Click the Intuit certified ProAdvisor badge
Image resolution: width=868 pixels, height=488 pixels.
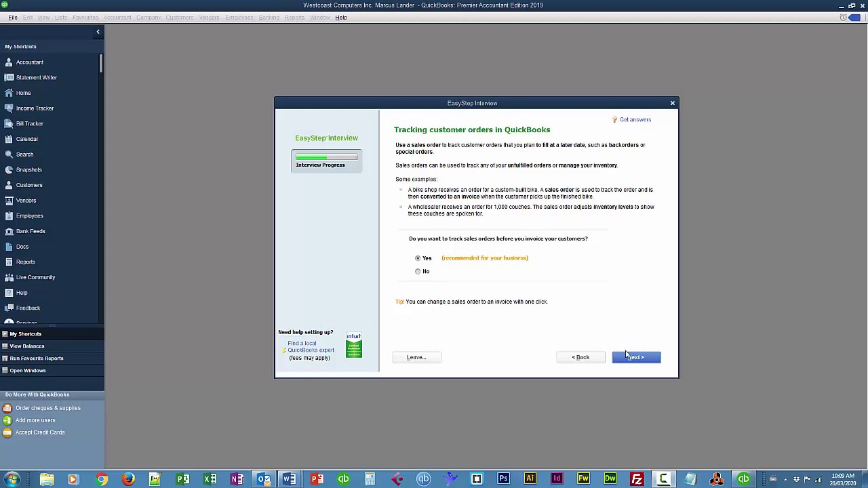click(354, 345)
